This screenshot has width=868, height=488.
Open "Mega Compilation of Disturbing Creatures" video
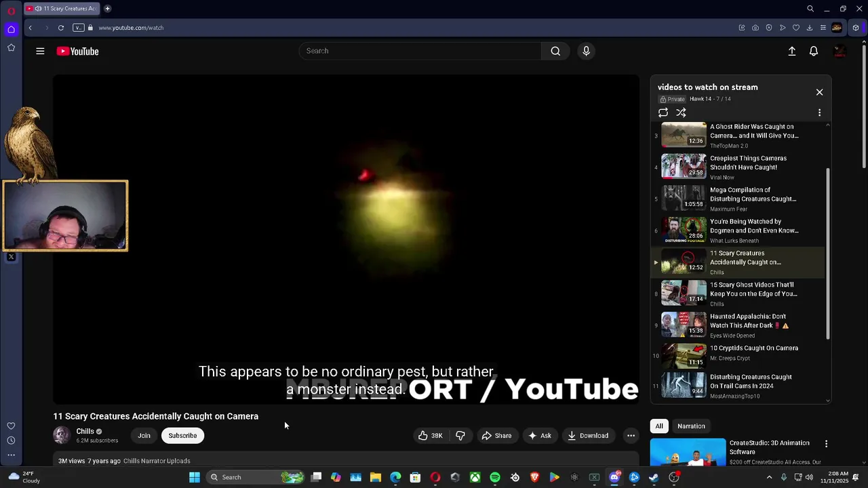coord(738,199)
